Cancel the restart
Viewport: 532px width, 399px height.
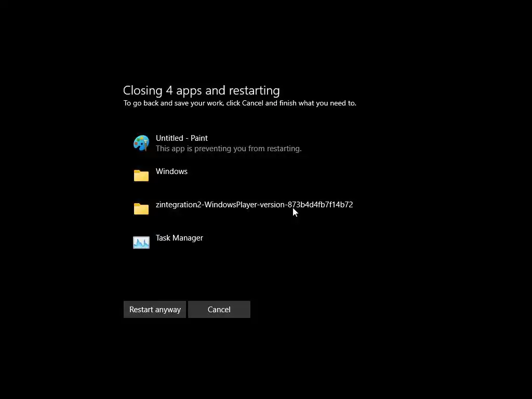pos(219,310)
